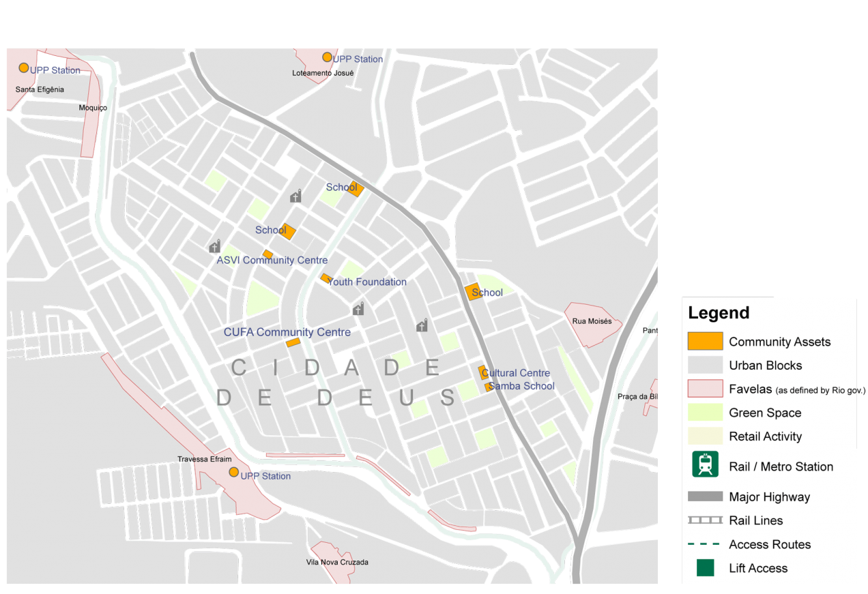The width and height of the screenshot is (868, 594).
Task: Click the orange Youth Foundation building marker
Action: [x=325, y=278]
